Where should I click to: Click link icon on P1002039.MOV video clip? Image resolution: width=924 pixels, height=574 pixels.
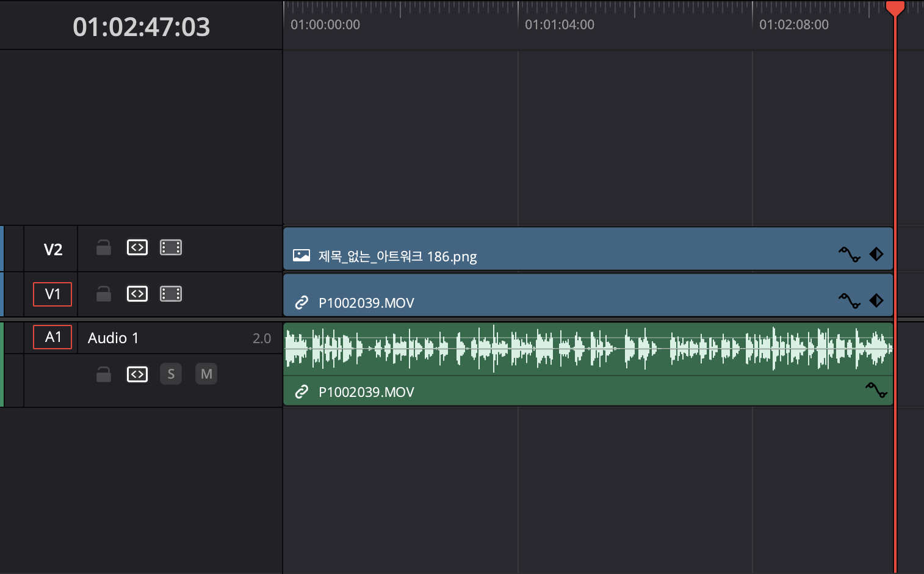click(x=301, y=303)
